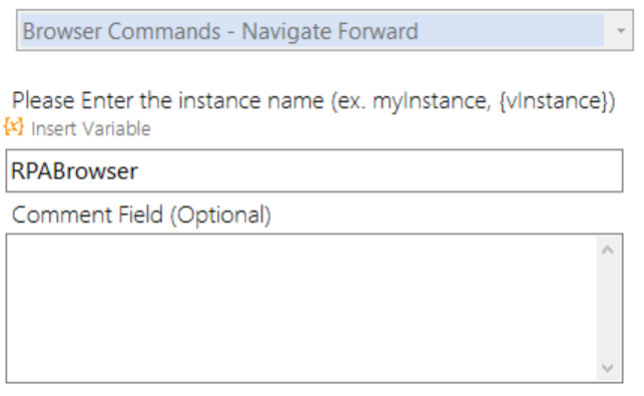This screenshot has height=396, width=644.
Task: Click the myInstance example in the instance label
Action: (429, 101)
